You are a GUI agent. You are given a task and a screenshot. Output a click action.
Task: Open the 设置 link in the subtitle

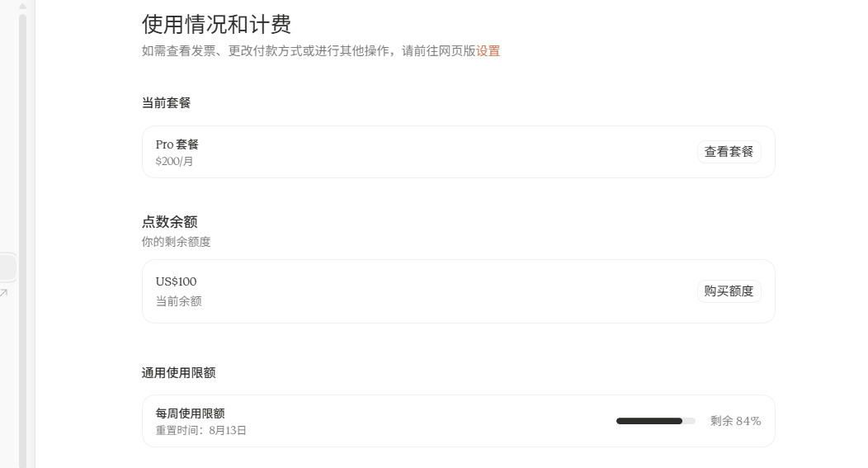[488, 51]
